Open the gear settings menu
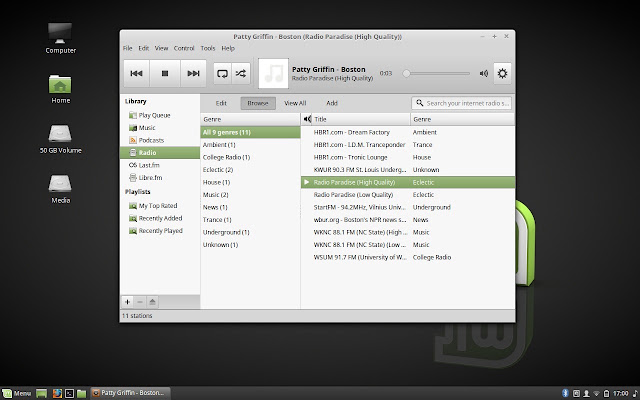 point(502,73)
